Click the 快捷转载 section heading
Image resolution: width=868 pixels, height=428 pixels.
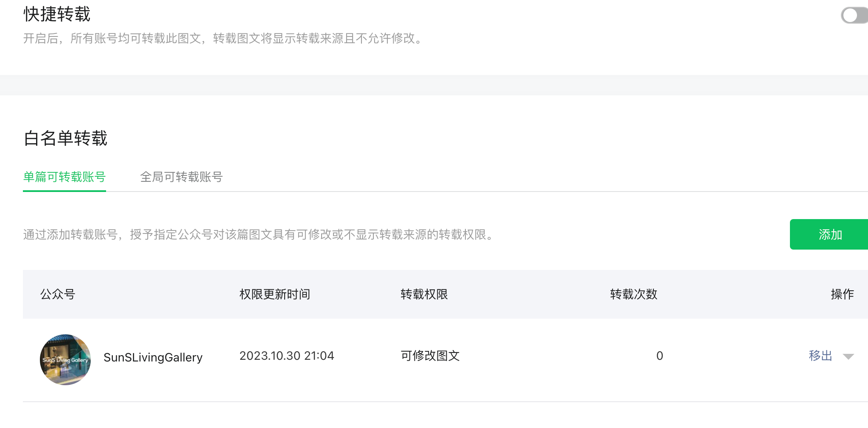[x=57, y=14]
